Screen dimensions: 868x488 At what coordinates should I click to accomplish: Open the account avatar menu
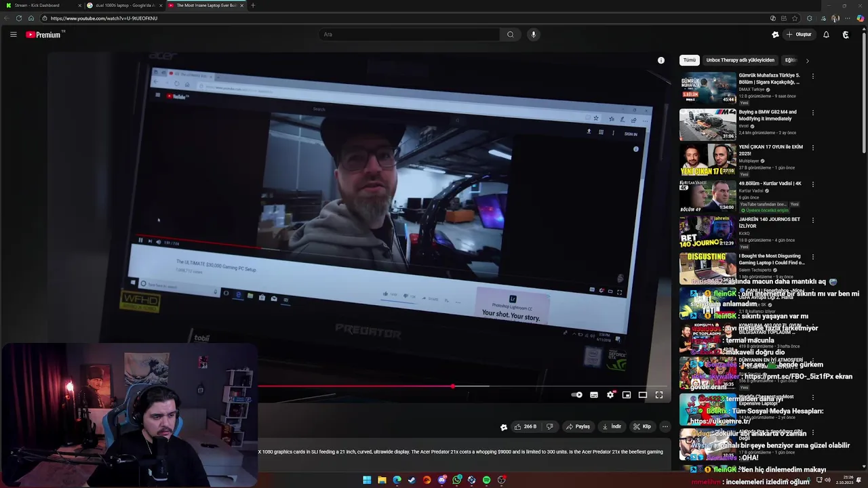click(846, 35)
